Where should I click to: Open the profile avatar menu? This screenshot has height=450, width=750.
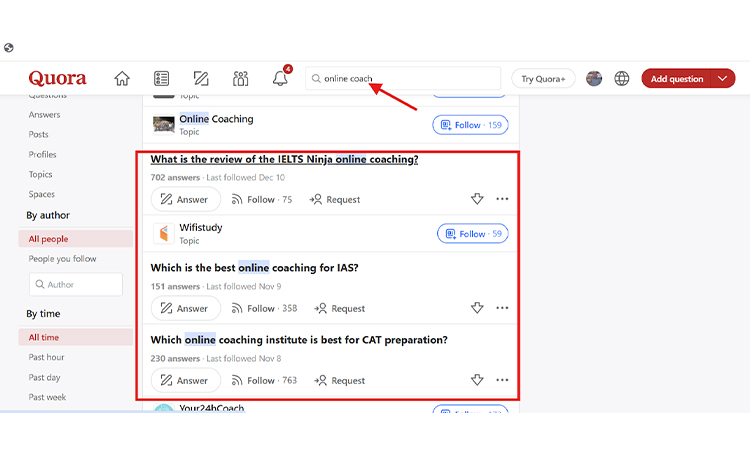(x=594, y=78)
